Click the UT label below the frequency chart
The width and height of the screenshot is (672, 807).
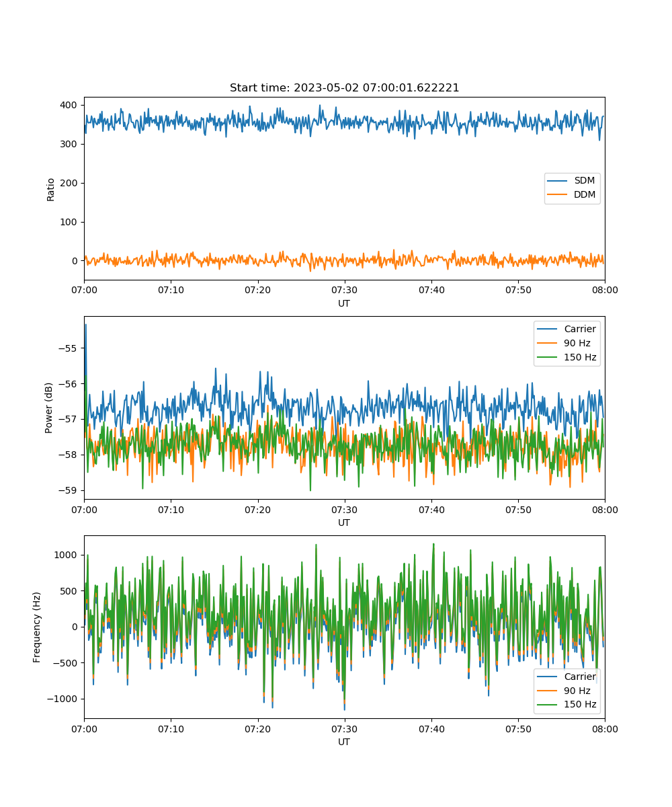tap(344, 742)
